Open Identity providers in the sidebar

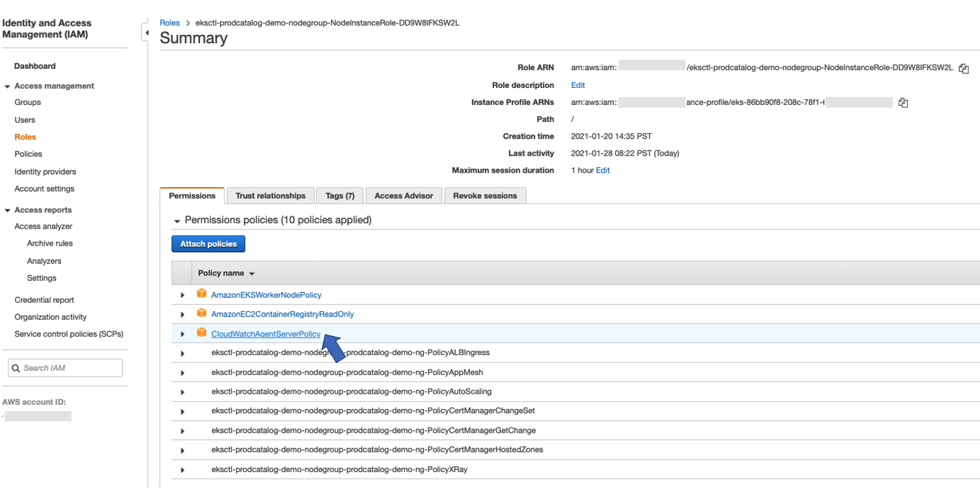click(x=45, y=172)
